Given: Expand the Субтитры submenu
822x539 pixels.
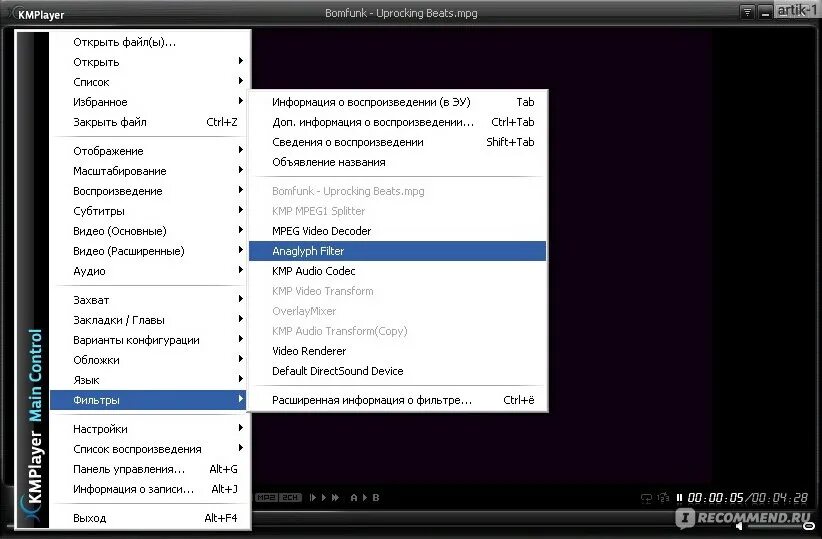Looking at the screenshot, I should [150, 211].
